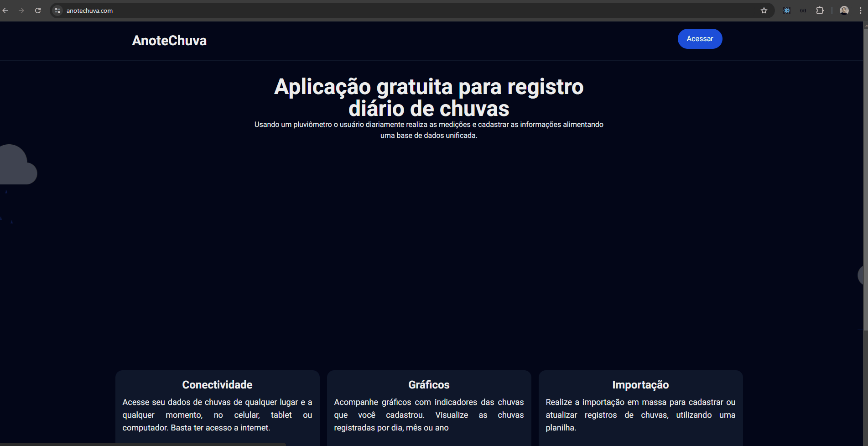868x446 pixels.
Task: Click the browser forward arrow
Action: (x=21, y=10)
